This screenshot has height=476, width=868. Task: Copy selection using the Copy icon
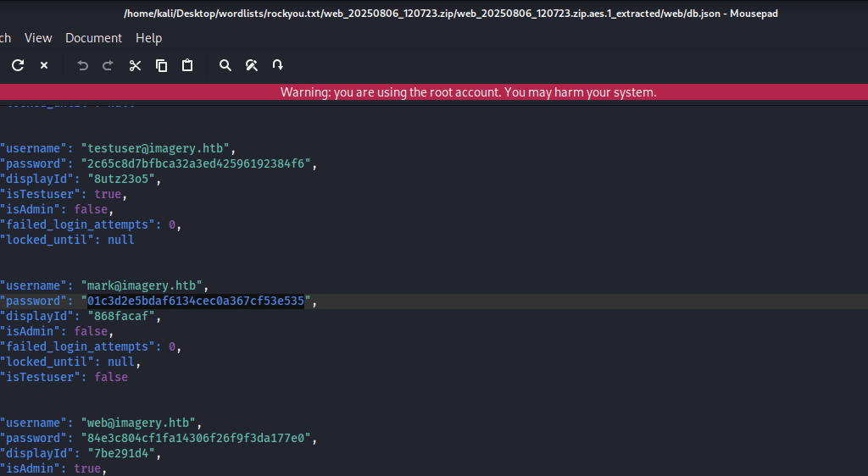(x=161, y=65)
